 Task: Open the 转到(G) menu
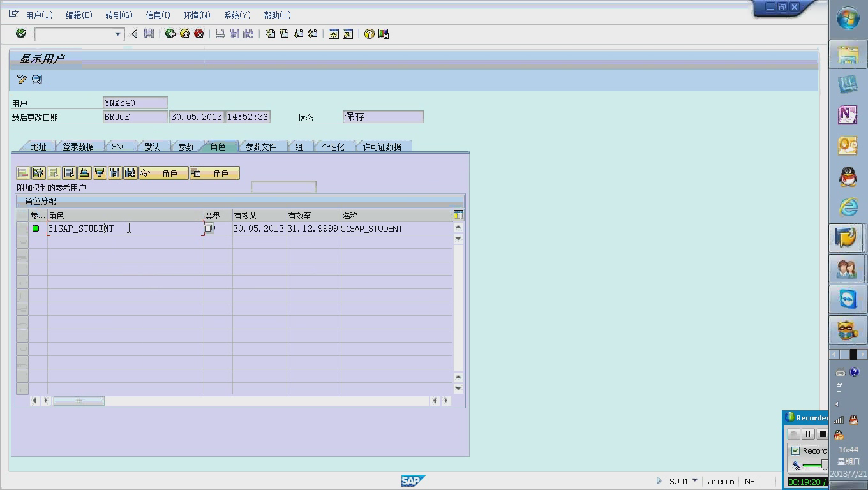(119, 15)
